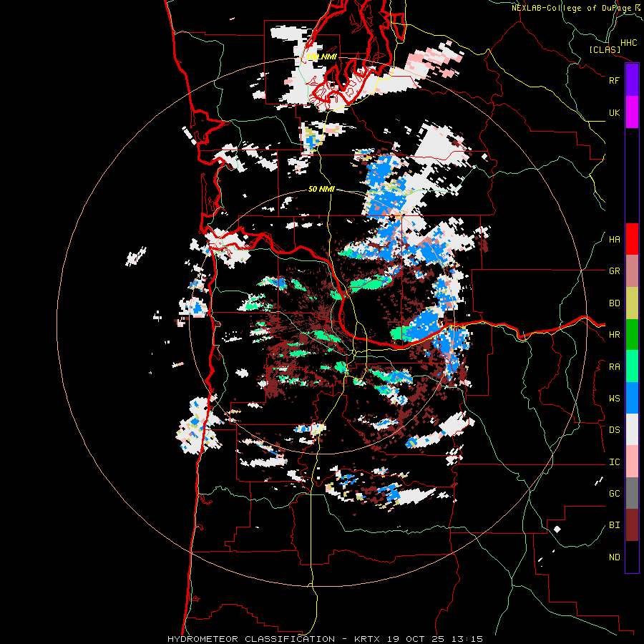Image resolution: width=644 pixels, height=644 pixels.
Task: Click the gray GC legend color swatch
Action: click(x=632, y=493)
